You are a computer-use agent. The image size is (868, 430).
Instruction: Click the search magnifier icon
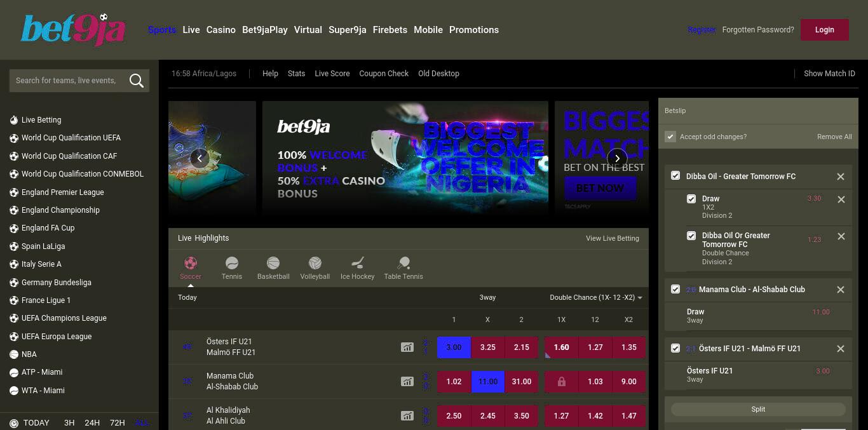point(136,81)
